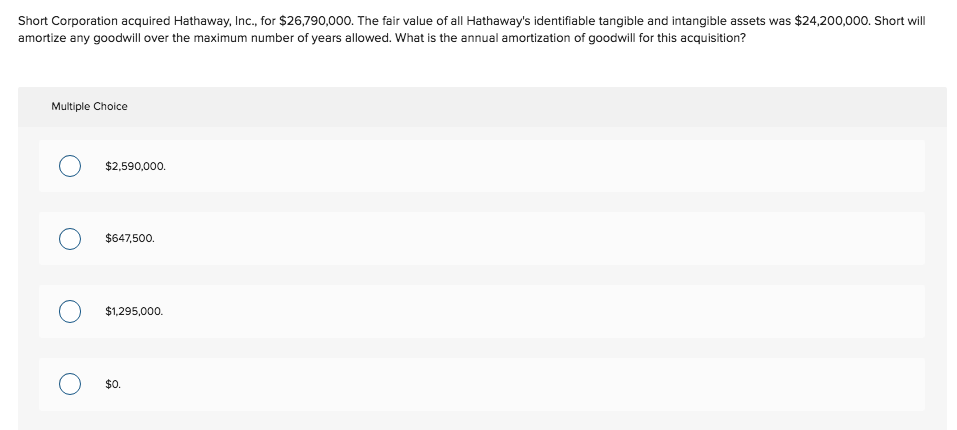The image size is (957, 430).
Task: Pick the $0 answer radio button
Action: (x=70, y=384)
